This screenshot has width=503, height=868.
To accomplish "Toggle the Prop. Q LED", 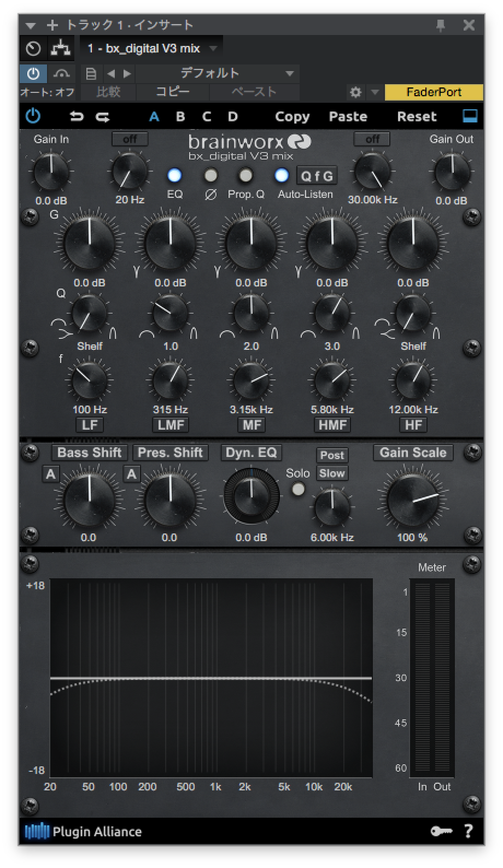I will pos(246,175).
